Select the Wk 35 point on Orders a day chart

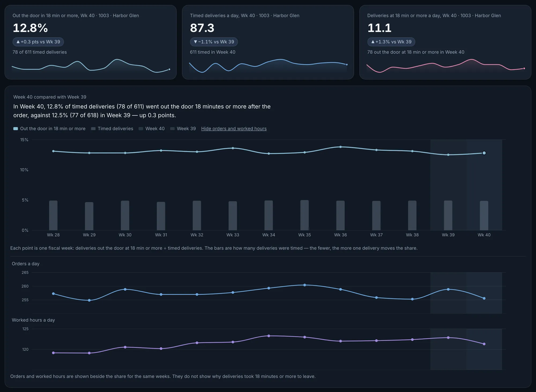(305, 285)
